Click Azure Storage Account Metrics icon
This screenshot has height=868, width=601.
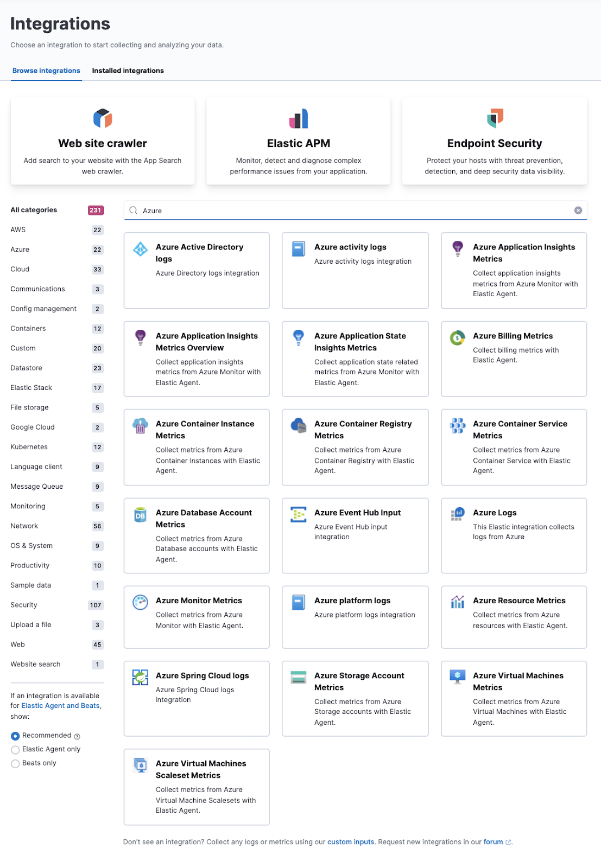click(x=299, y=677)
